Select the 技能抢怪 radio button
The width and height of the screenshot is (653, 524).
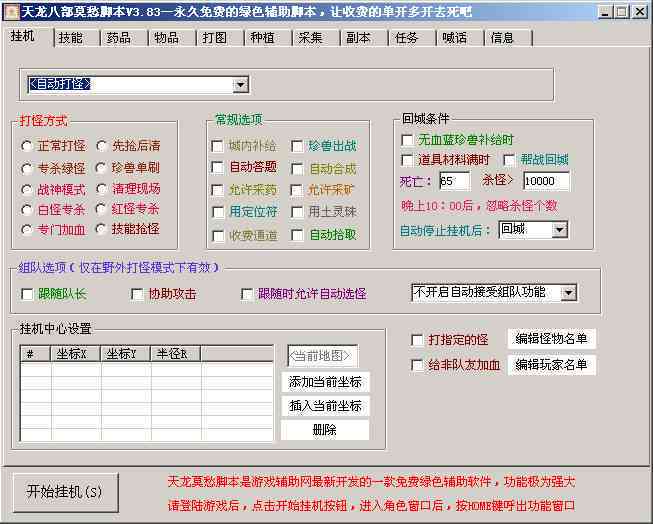[x=101, y=229]
